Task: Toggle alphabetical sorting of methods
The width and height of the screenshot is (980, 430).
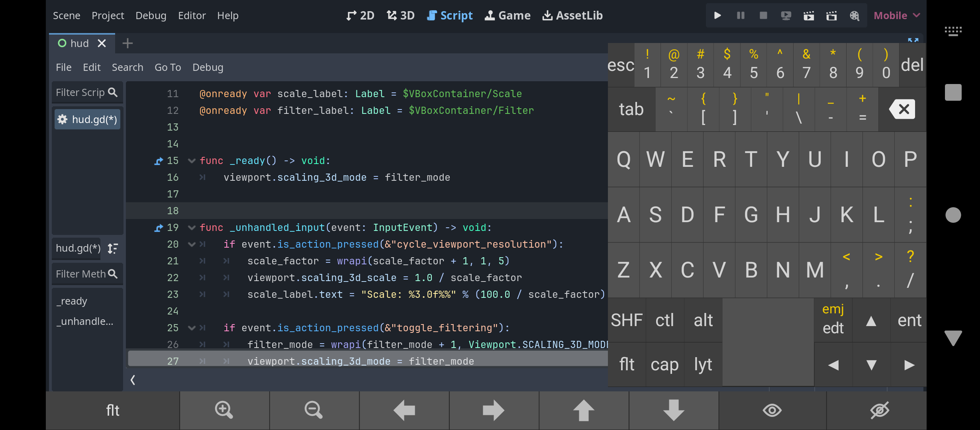Action: [x=113, y=248]
